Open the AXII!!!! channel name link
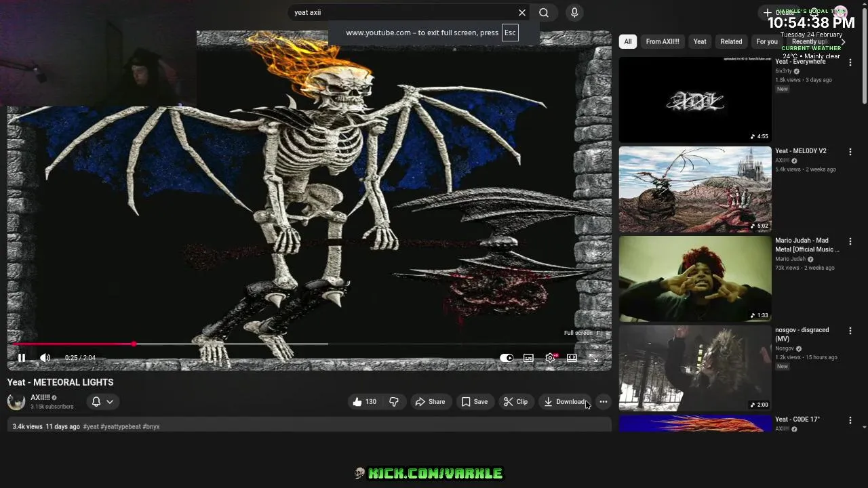868x488 pixels. pos(40,398)
